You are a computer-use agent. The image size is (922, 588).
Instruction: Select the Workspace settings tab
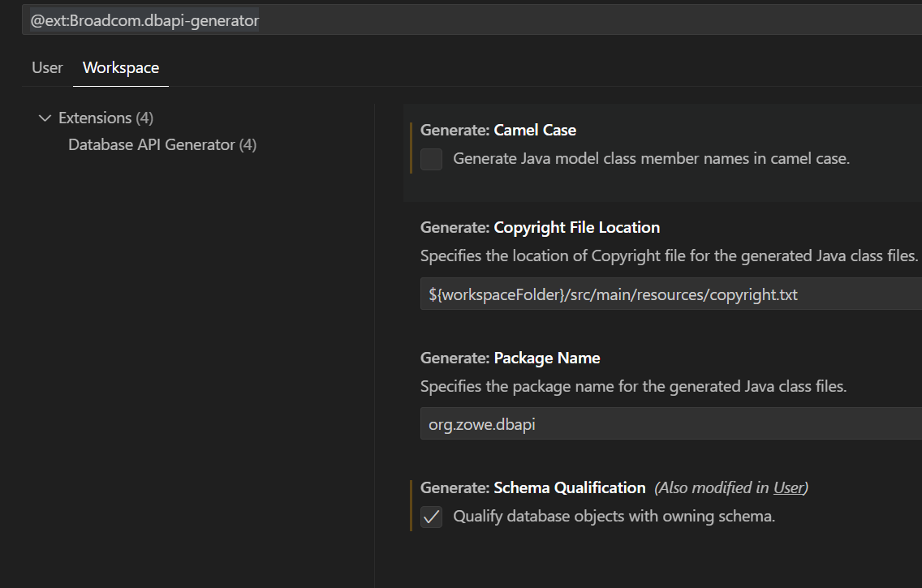click(x=121, y=68)
